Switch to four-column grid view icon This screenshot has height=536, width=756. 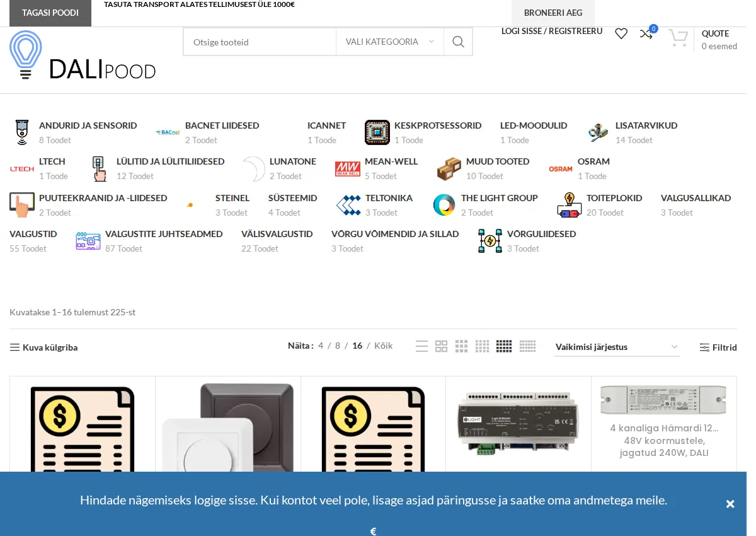point(483,346)
